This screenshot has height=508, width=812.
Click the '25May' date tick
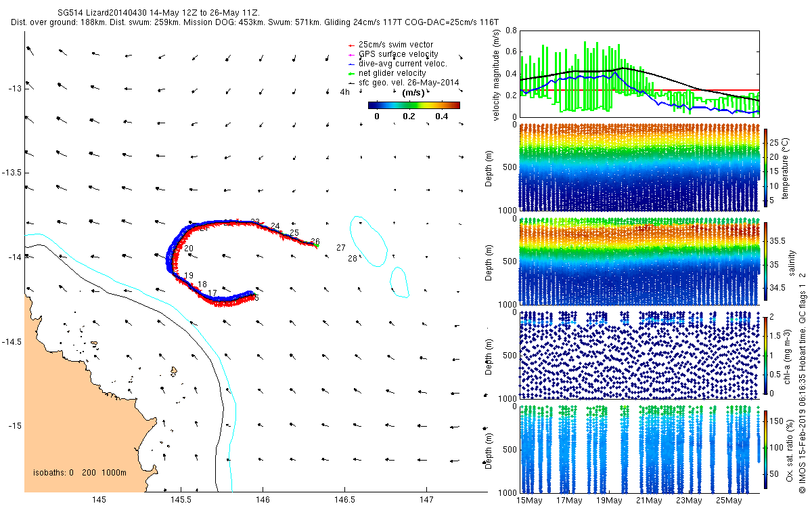click(x=729, y=501)
